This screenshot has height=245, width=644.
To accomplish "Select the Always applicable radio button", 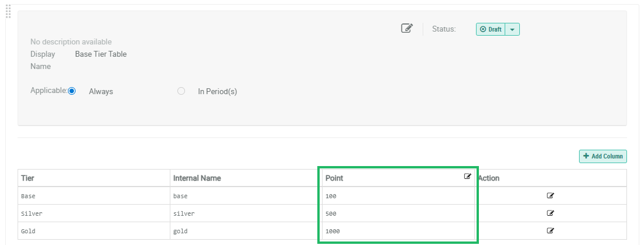I will click(72, 91).
